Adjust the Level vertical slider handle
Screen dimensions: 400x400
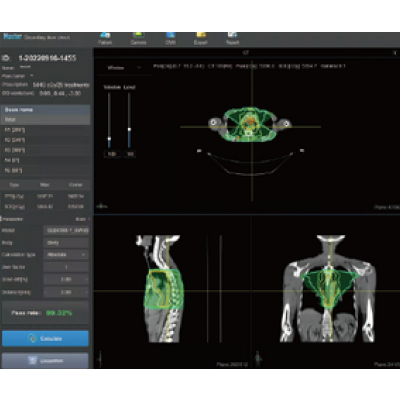click(x=129, y=129)
